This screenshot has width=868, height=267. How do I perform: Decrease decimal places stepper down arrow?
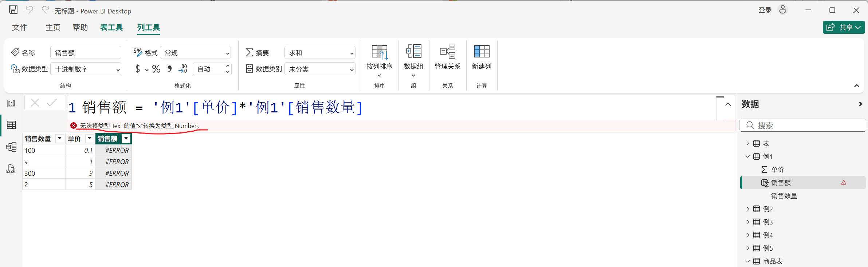pyautogui.click(x=228, y=72)
